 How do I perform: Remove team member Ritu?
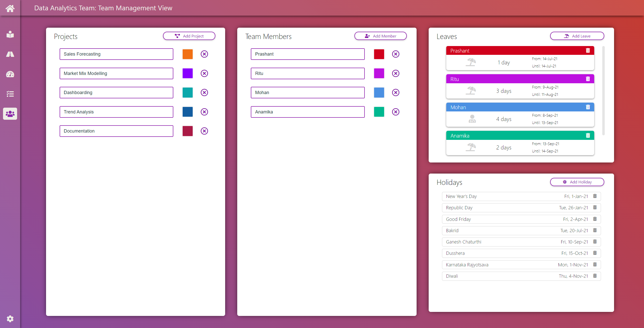(x=395, y=73)
